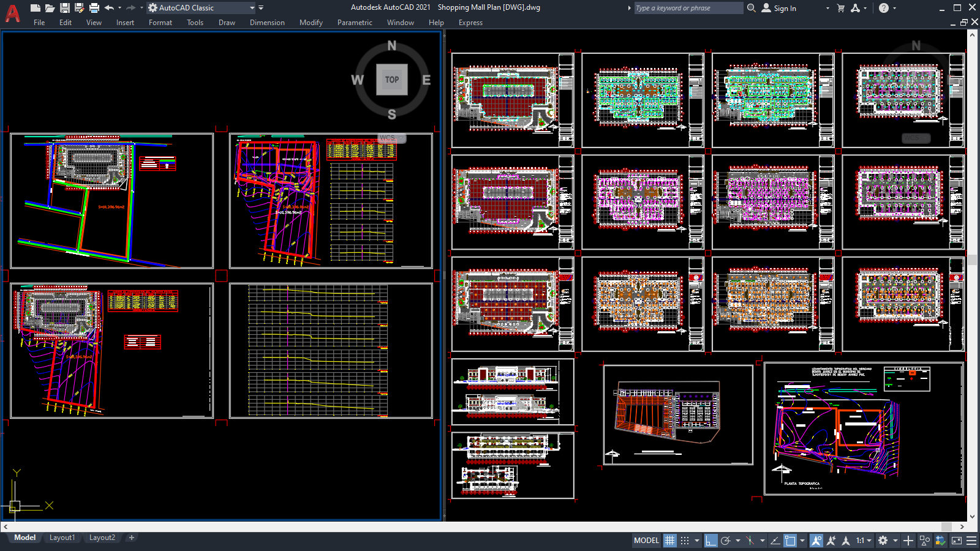The width and height of the screenshot is (980, 551).
Task: Switch to the Layout1 tab
Action: [x=62, y=538]
